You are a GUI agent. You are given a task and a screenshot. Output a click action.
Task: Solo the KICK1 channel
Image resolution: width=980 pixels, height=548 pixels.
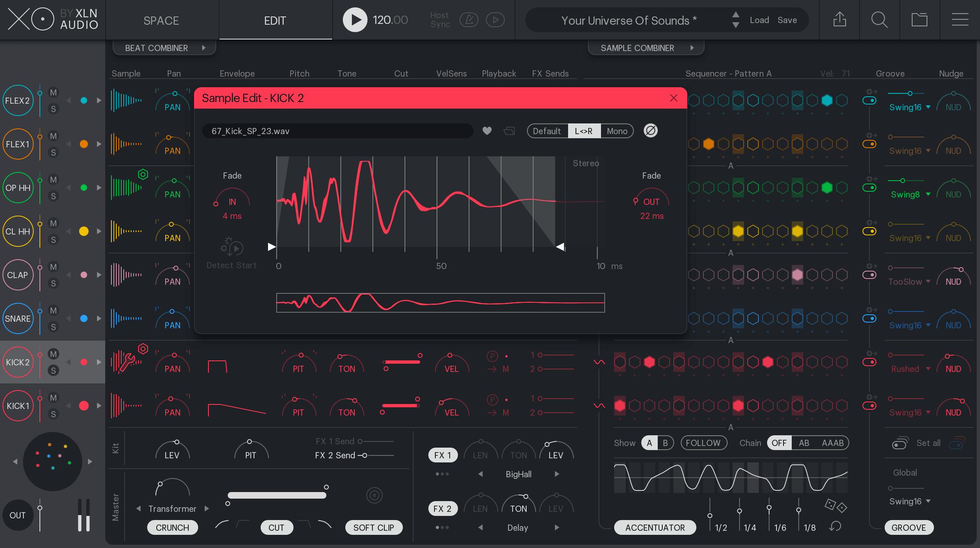53,414
